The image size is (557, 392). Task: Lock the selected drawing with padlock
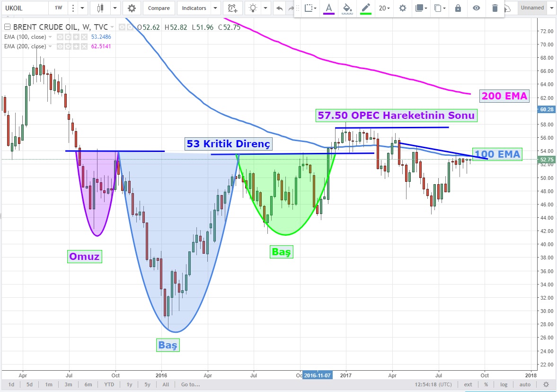click(x=458, y=8)
